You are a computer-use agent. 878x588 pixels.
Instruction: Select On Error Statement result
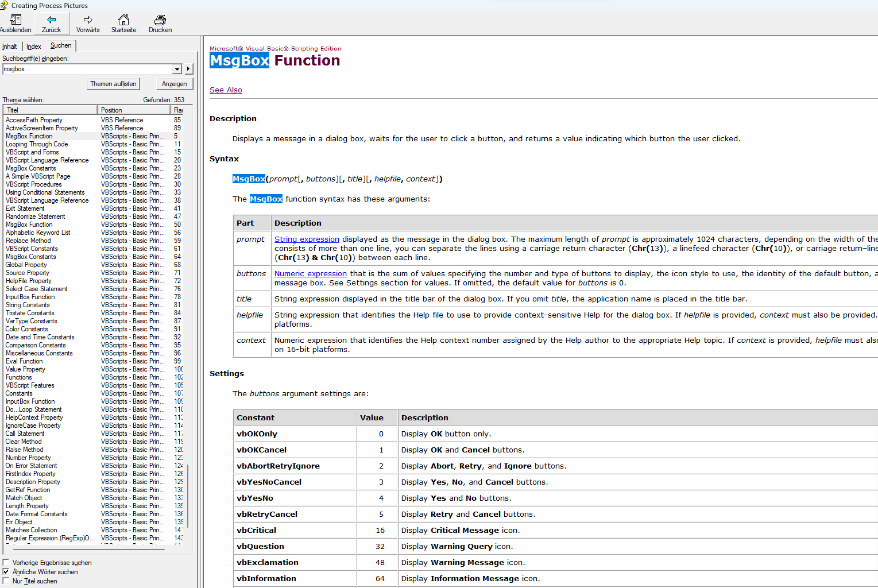coord(31,466)
